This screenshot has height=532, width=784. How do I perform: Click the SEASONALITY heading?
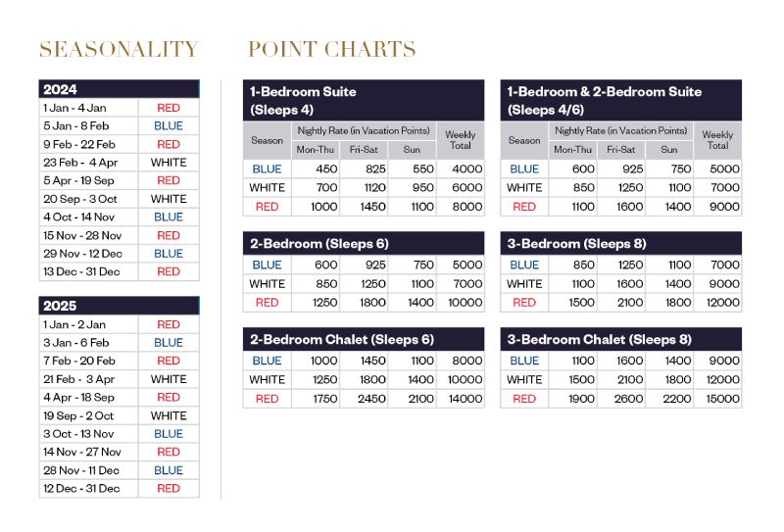coord(119,49)
